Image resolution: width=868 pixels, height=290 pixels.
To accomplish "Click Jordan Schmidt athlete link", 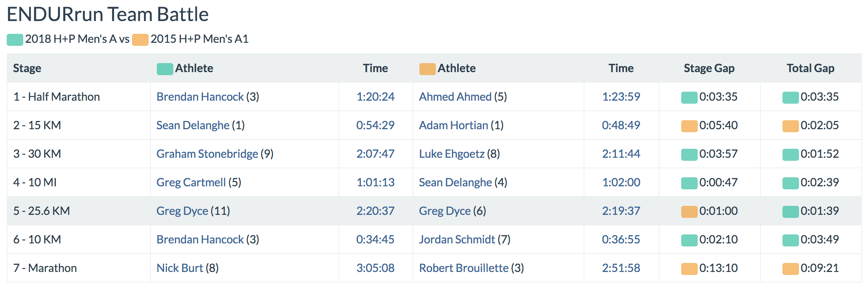I will click(x=457, y=240).
